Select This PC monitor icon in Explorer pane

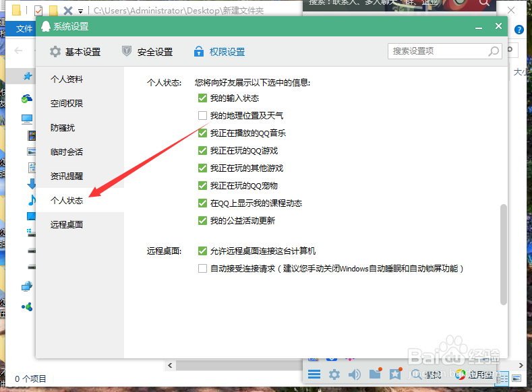pyautogui.click(x=27, y=119)
